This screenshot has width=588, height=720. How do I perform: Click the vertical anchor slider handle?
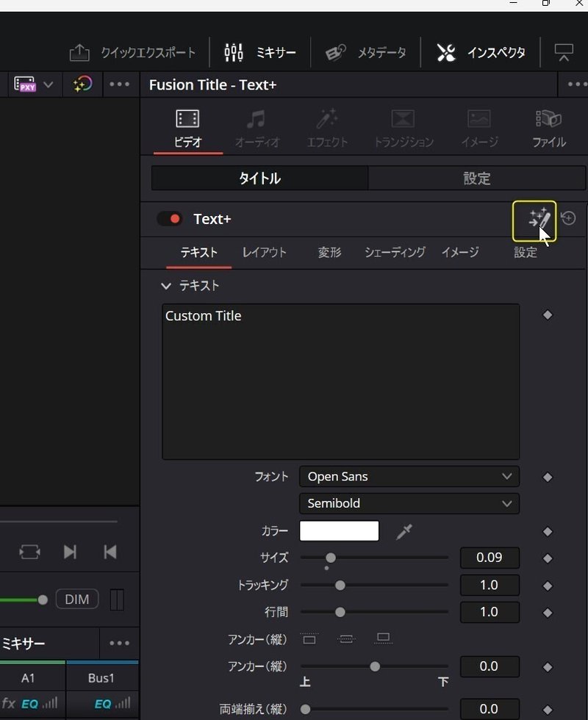pos(375,666)
